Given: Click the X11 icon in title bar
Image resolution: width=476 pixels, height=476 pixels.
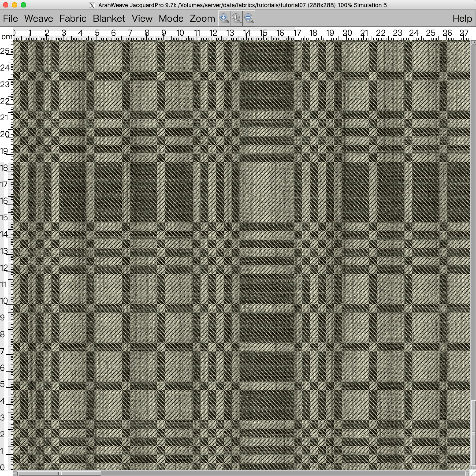Looking at the screenshot, I should [x=92, y=5].
